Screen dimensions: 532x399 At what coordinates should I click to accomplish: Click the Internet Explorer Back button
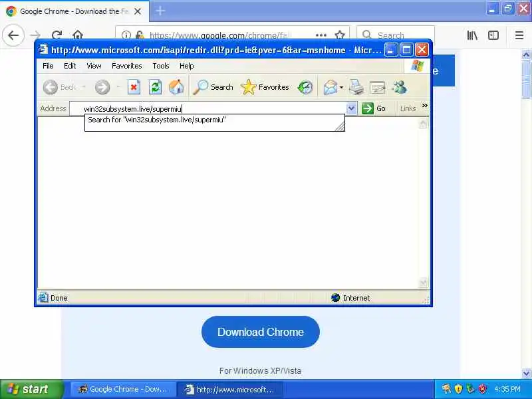59,87
